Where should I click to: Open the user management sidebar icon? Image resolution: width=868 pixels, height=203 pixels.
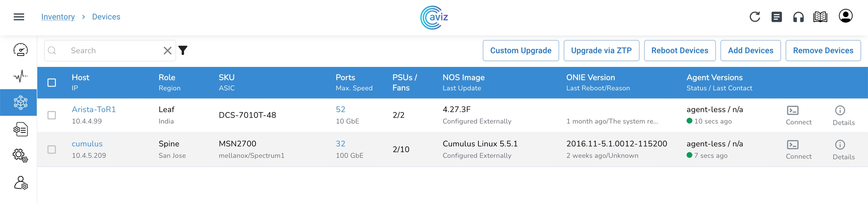[x=20, y=183]
